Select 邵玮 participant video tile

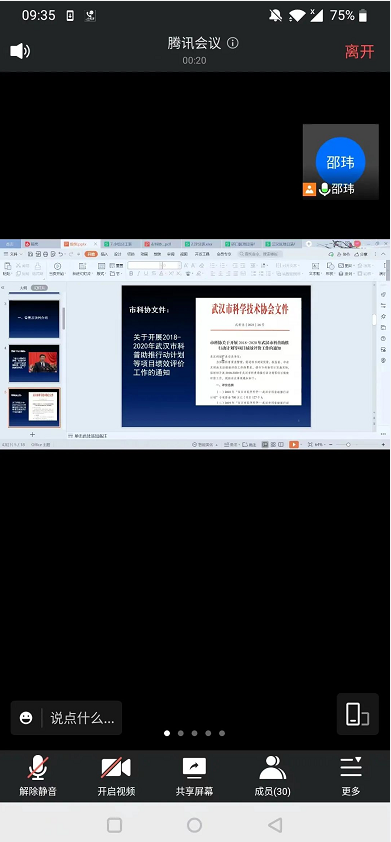tap(341, 162)
